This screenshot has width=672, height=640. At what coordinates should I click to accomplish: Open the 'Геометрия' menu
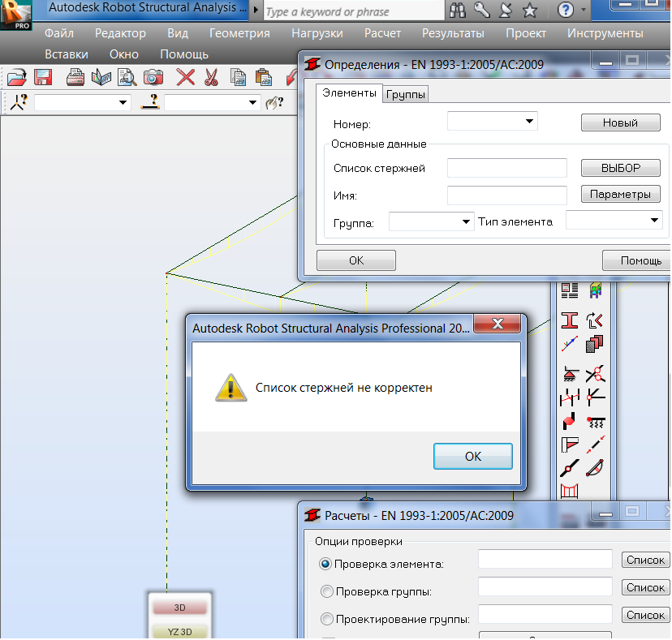pos(239,33)
